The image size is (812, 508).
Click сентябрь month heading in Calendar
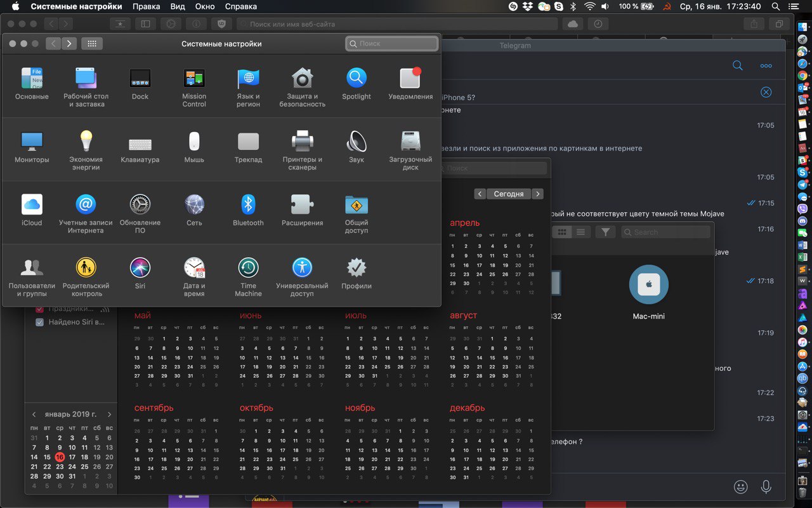pos(154,408)
